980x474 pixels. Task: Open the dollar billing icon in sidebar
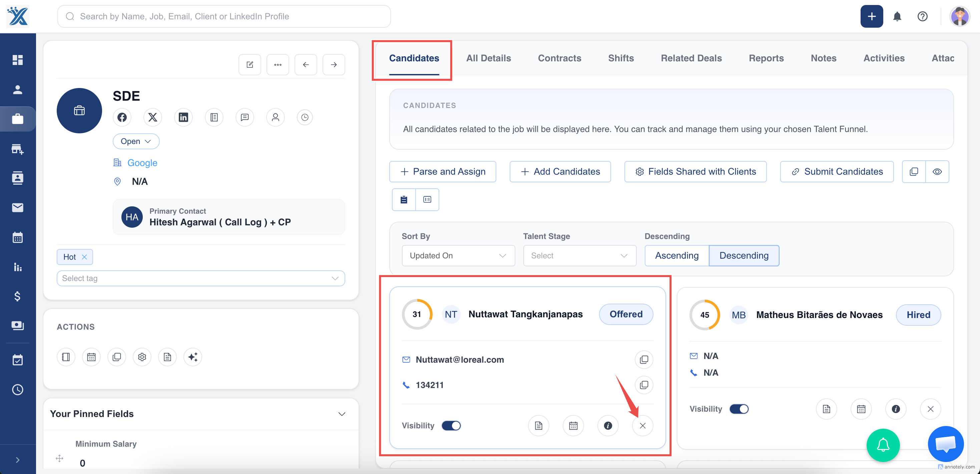(x=17, y=296)
